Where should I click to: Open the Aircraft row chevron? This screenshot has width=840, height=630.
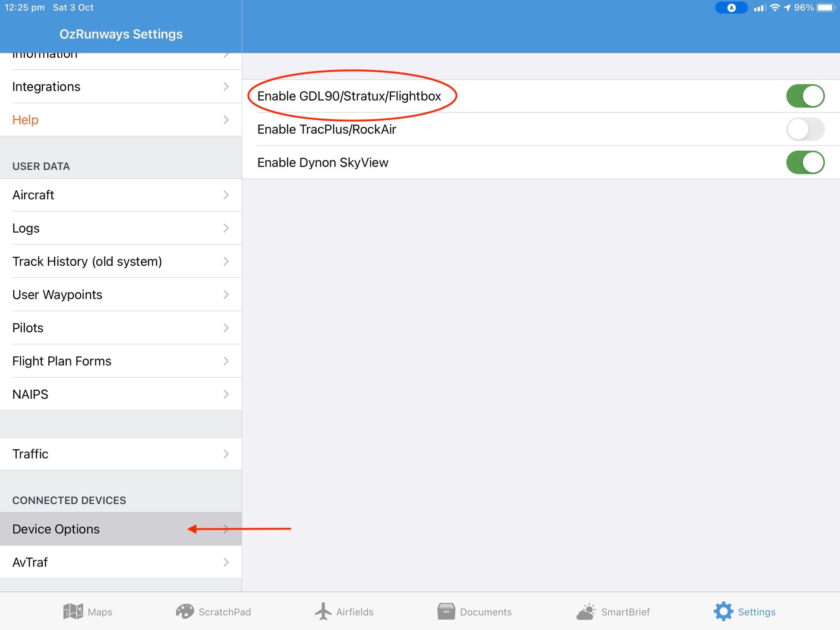pos(226,195)
